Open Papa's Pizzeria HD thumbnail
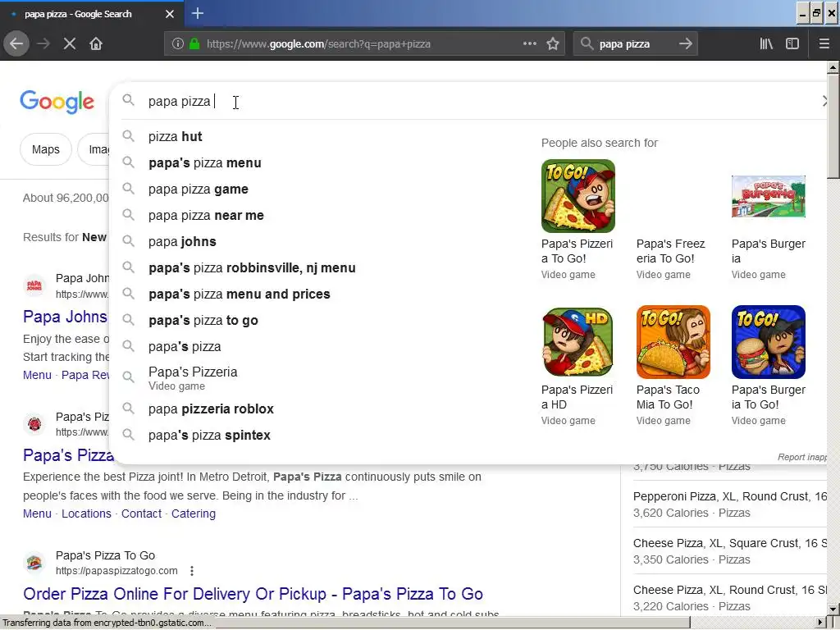This screenshot has height=630, width=840. click(x=578, y=342)
